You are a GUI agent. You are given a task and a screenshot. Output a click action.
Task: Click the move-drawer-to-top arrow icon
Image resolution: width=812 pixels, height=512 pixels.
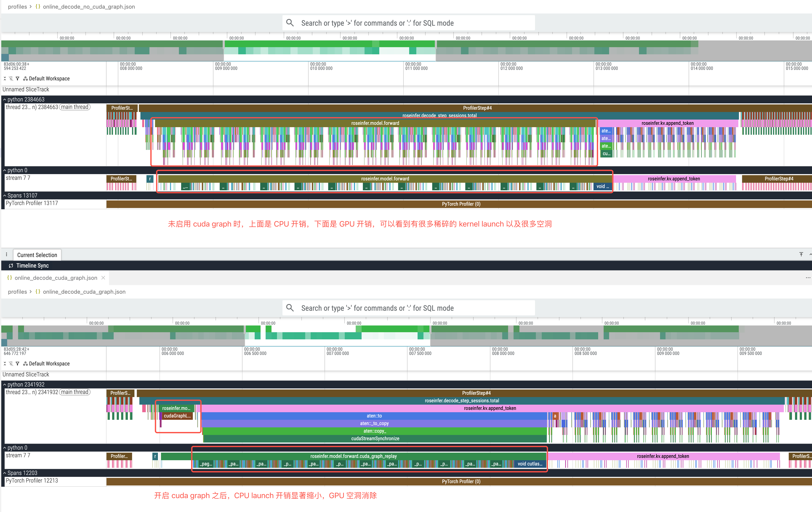click(x=801, y=254)
